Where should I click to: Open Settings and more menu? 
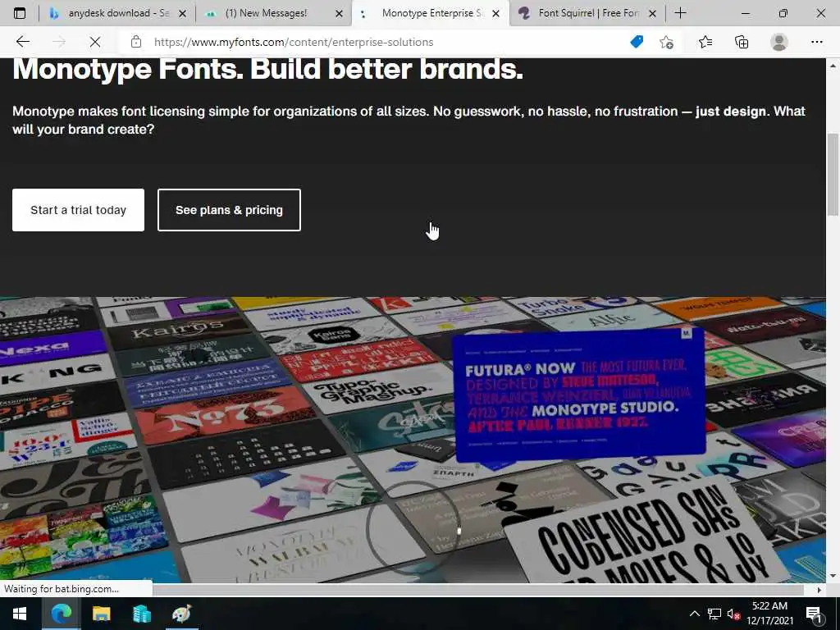816,42
